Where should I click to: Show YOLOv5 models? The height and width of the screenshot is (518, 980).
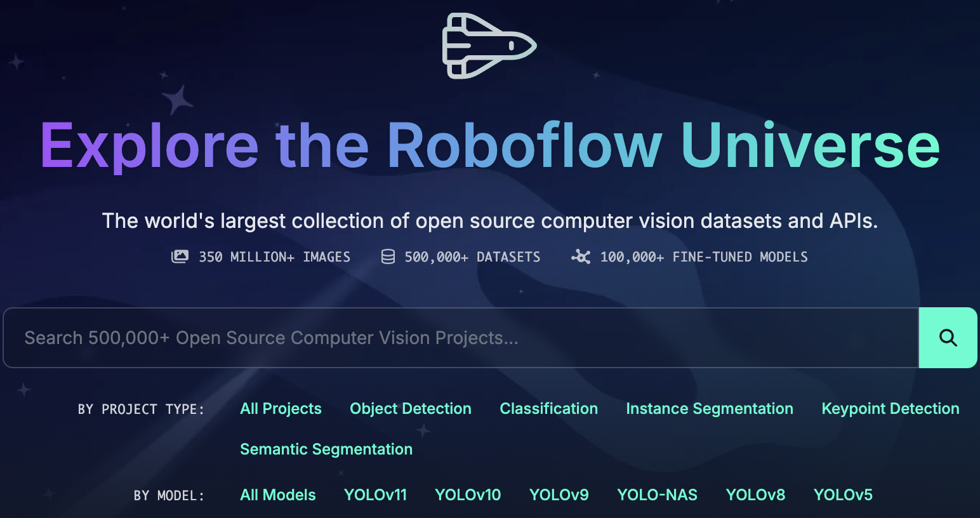tap(844, 495)
